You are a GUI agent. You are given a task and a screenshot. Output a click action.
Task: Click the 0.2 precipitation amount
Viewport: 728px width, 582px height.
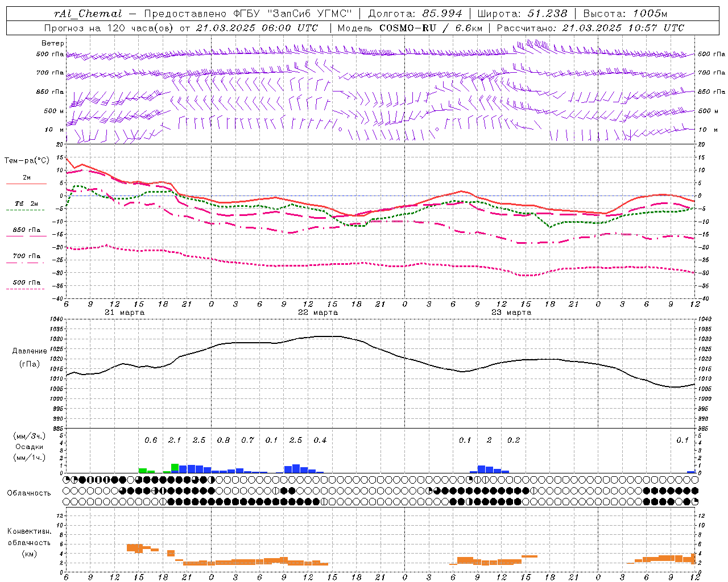[514, 440]
